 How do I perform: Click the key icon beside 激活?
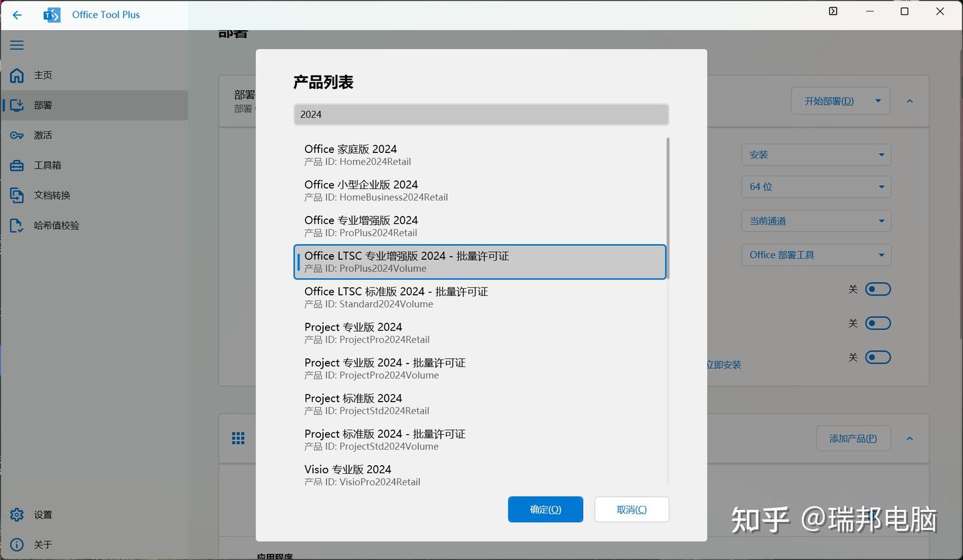(x=17, y=135)
